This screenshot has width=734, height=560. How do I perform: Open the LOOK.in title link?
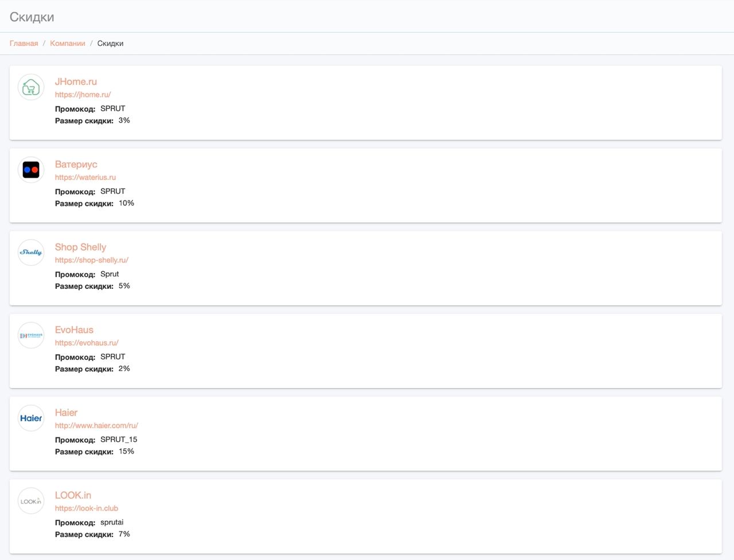73,495
